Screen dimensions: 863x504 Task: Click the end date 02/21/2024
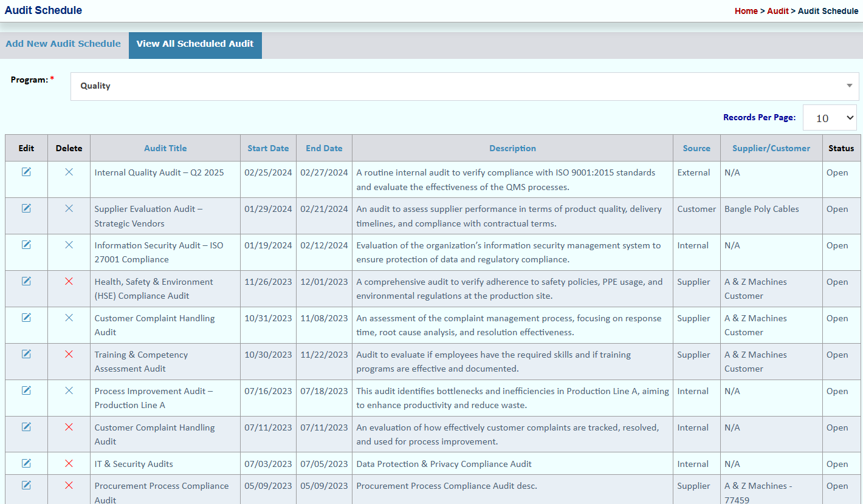pyautogui.click(x=324, y=209)
